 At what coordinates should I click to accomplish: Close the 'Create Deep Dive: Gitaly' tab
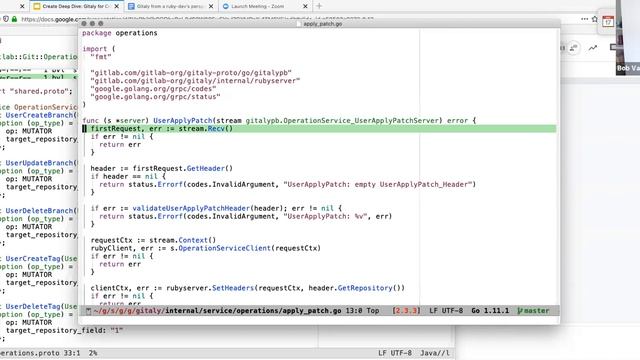click(x=117, y=6)
